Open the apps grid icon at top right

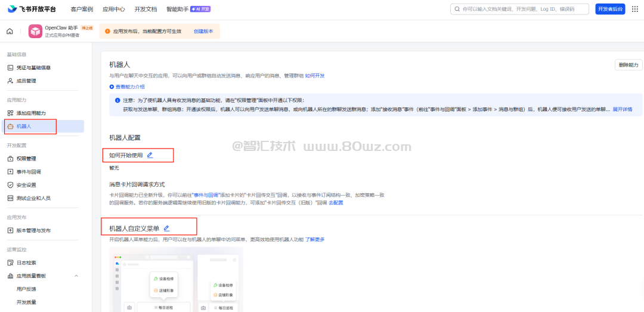point(634,9)
